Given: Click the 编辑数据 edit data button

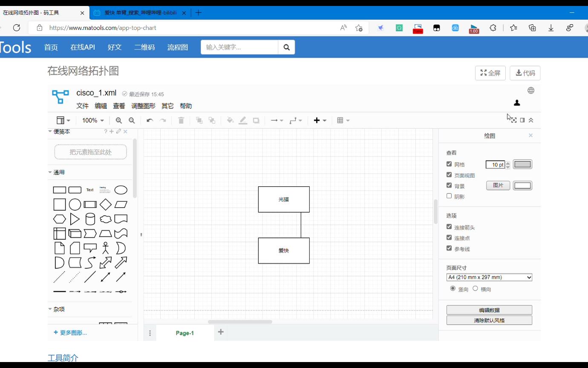Looking at the screenshot, I should [x=489, y=310].
